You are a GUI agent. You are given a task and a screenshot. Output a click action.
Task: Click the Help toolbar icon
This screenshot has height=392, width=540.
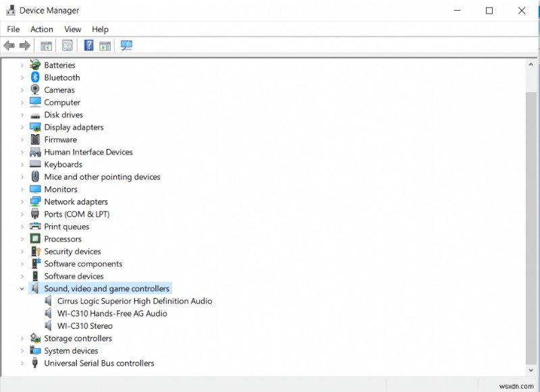click(x=88, y=45)
